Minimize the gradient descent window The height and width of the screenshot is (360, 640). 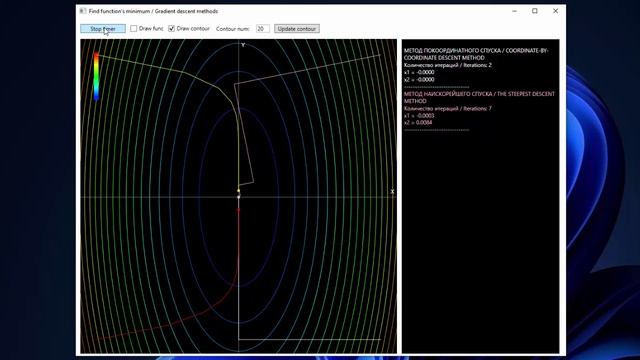click(x=514, y=11)
